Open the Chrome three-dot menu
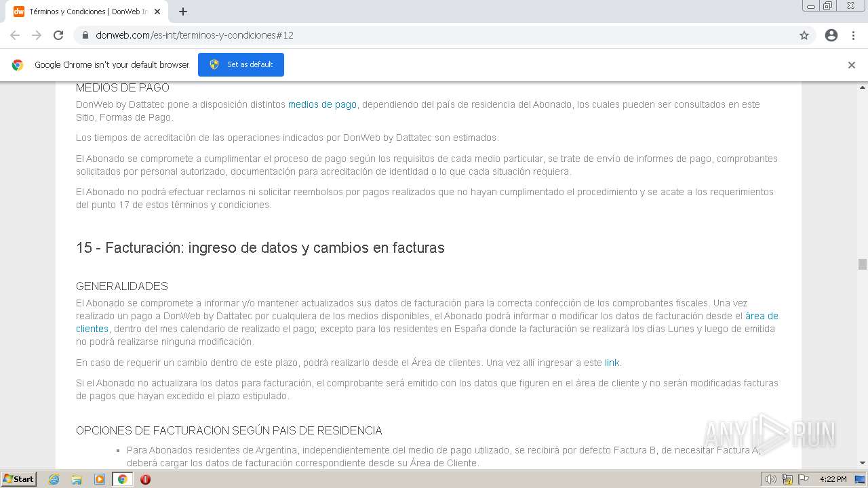This screenshot has height=488, width=868. [853, 35]
